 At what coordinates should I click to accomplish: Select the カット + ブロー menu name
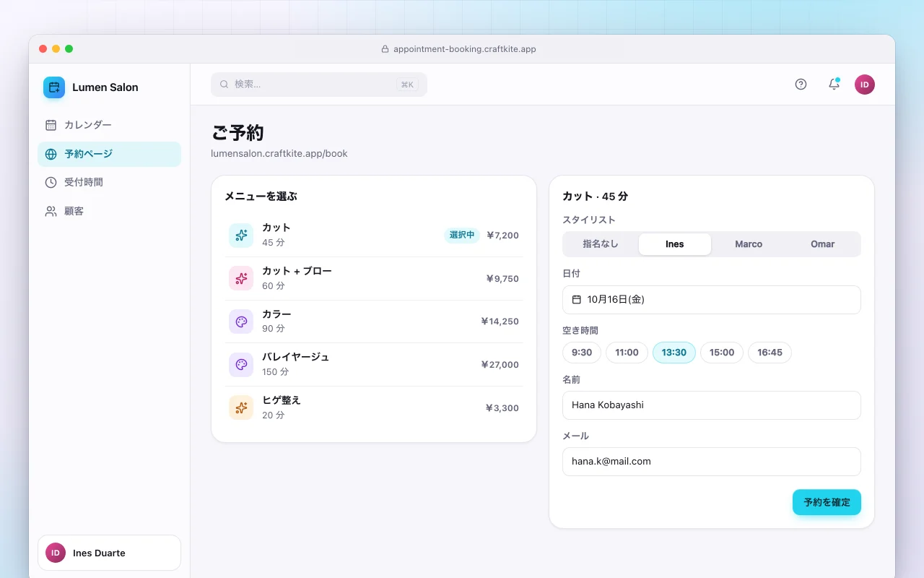click(x=297, y=271)
